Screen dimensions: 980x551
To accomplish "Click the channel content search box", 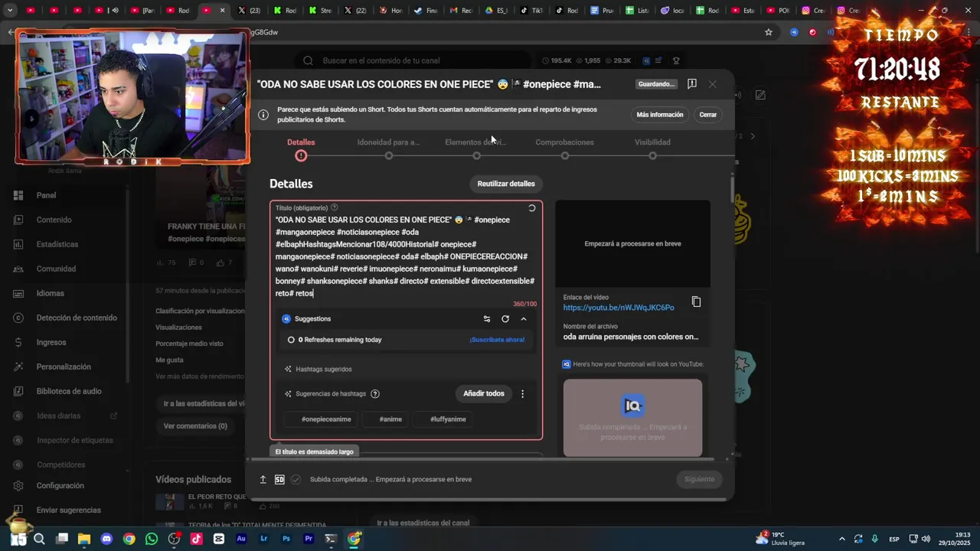I will [x=413, y=60].
